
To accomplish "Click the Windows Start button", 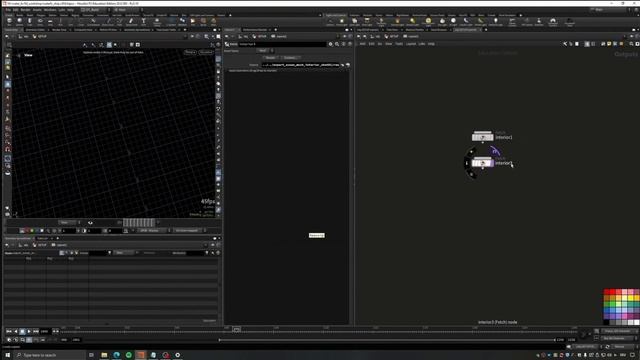I will pos(7,355).
